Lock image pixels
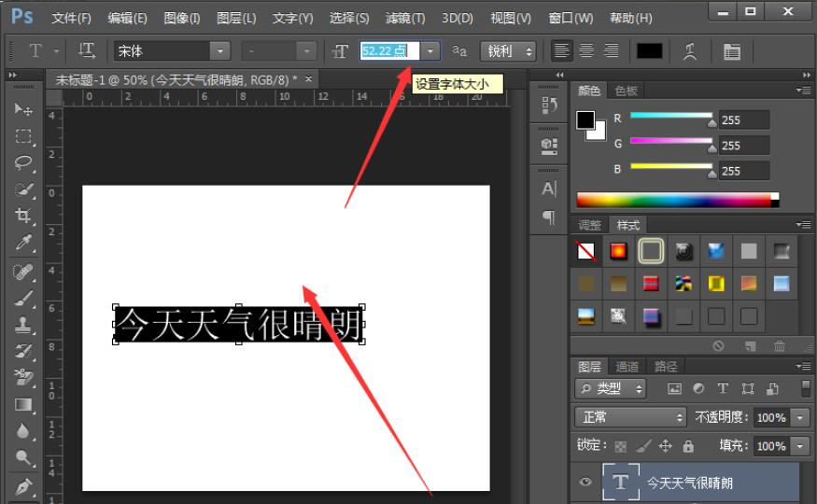Screen dimensions: 817x504 click(x=643, y=446)
